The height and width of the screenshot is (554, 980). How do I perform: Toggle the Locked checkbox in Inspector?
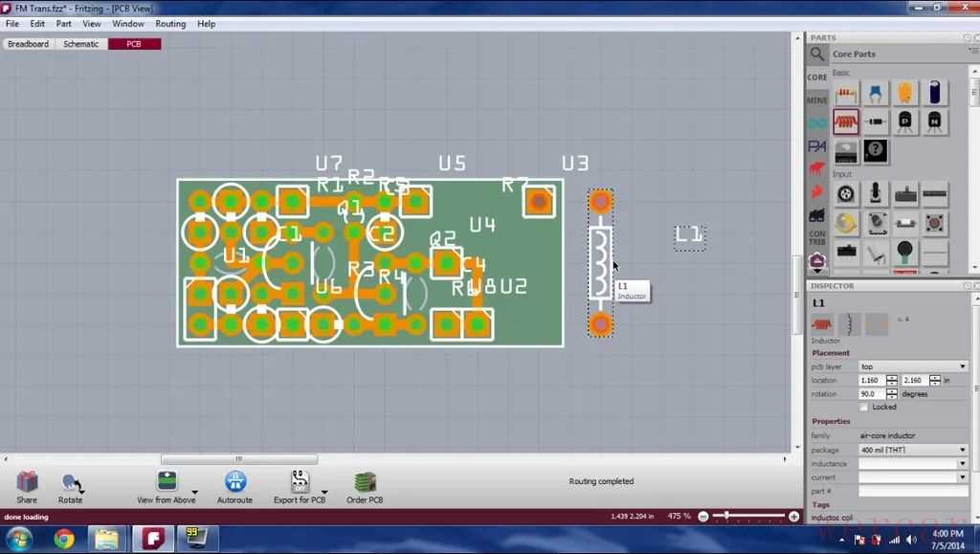863,407
